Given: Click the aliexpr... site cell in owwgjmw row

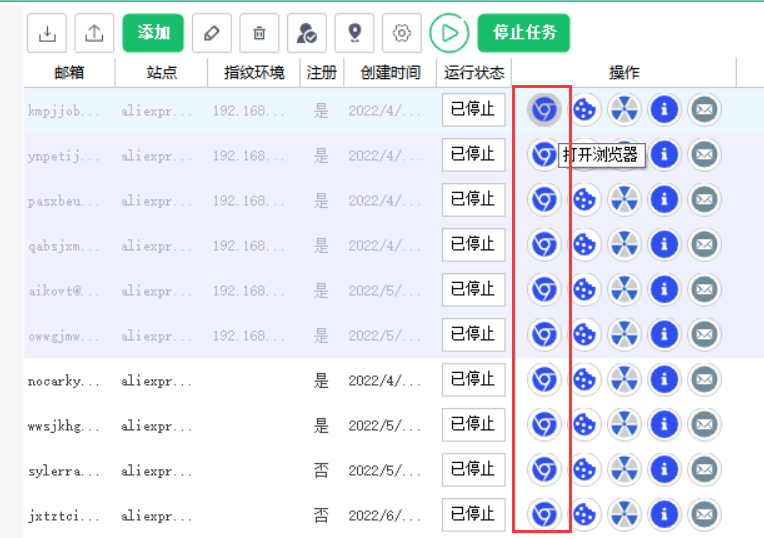Looking at the screenshot, I should point(156,336).
